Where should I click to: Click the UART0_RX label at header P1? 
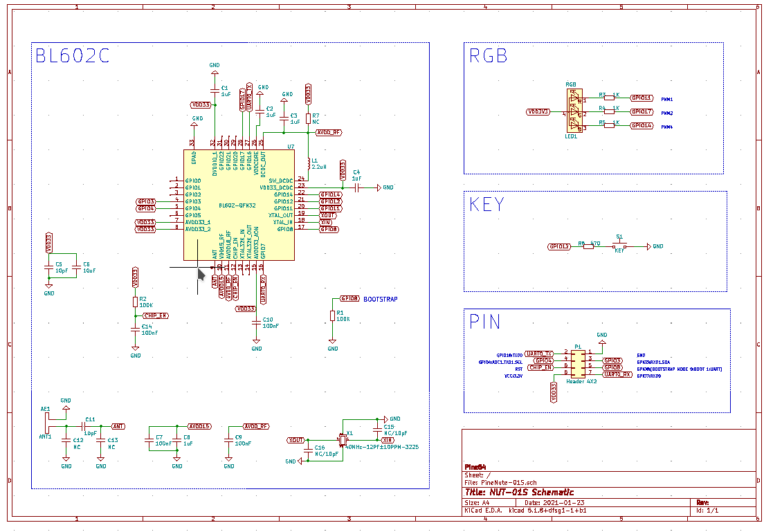click(x=617, y=374)
